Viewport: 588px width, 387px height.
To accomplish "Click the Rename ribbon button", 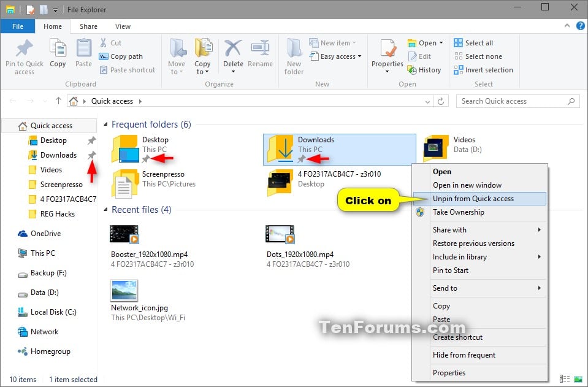I will (260, 53).
